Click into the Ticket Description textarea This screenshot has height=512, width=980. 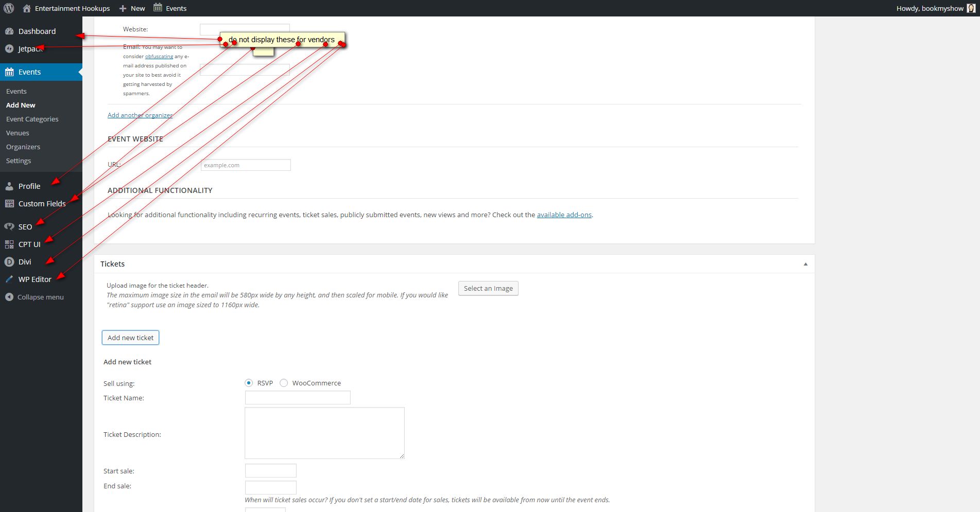tap(324, 433)
